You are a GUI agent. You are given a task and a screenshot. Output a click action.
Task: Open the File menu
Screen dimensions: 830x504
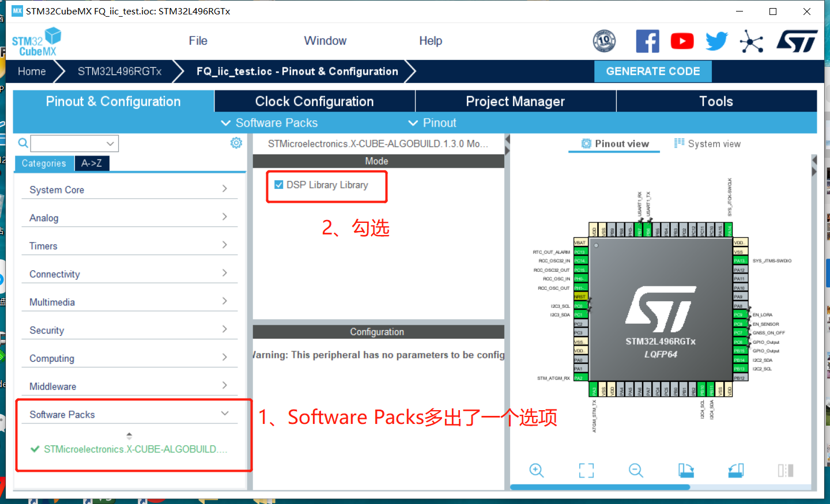(x=198, y=41)
